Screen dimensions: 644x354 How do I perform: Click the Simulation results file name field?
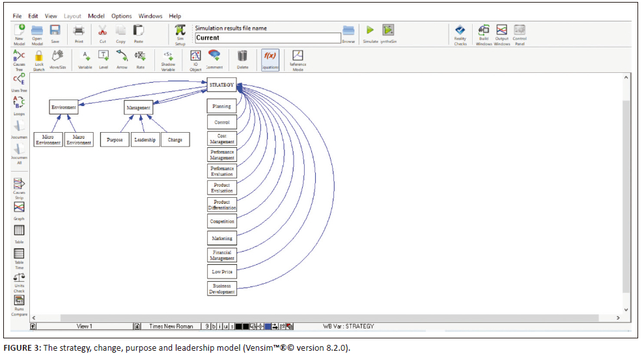point(267,38)
